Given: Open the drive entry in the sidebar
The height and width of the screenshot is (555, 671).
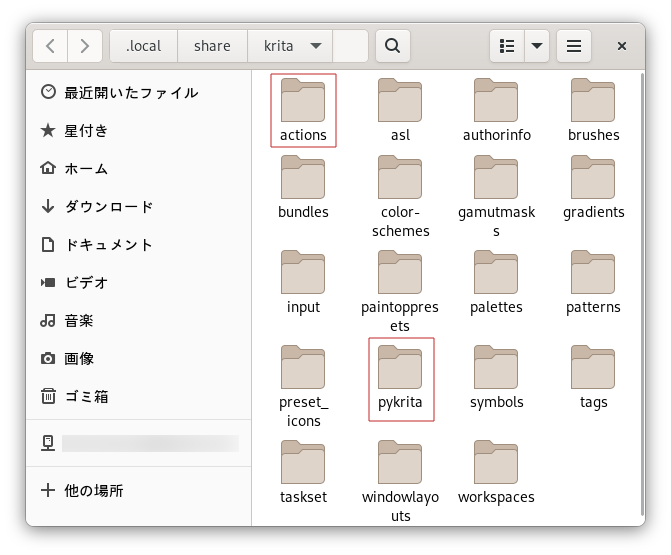Looking at the screenshot, I should point(139,443).
